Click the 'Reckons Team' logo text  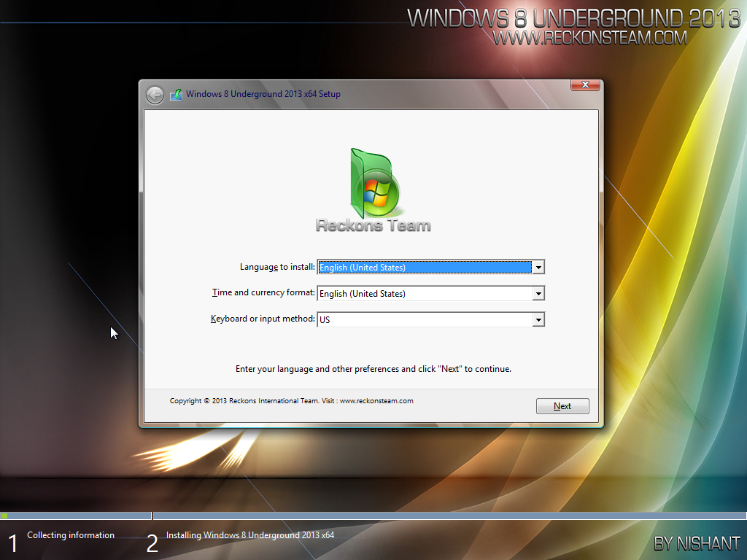click(373, 226)
